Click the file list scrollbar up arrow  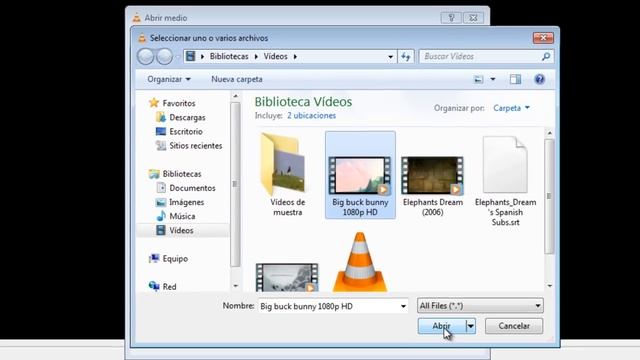[549, 133]
